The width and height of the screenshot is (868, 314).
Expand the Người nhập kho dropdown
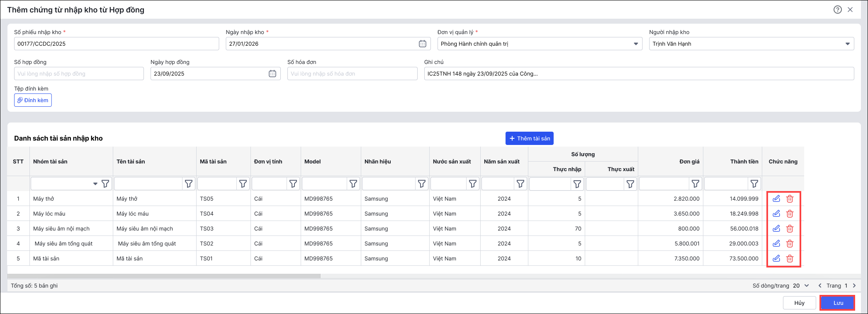click(847, 44)
